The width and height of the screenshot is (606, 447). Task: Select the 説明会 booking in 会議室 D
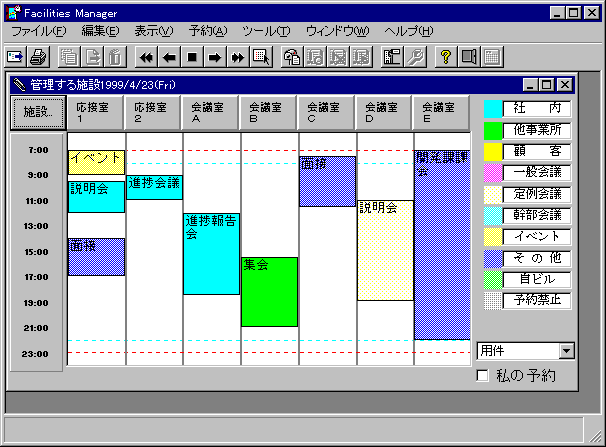tap(385, 250)
